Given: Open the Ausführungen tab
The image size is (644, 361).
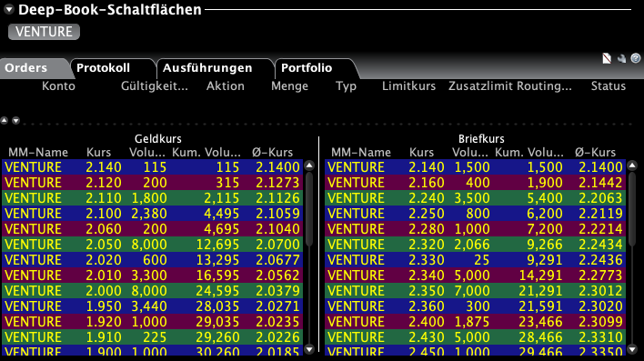Looking at the screenshot, I should click(207, 68).
